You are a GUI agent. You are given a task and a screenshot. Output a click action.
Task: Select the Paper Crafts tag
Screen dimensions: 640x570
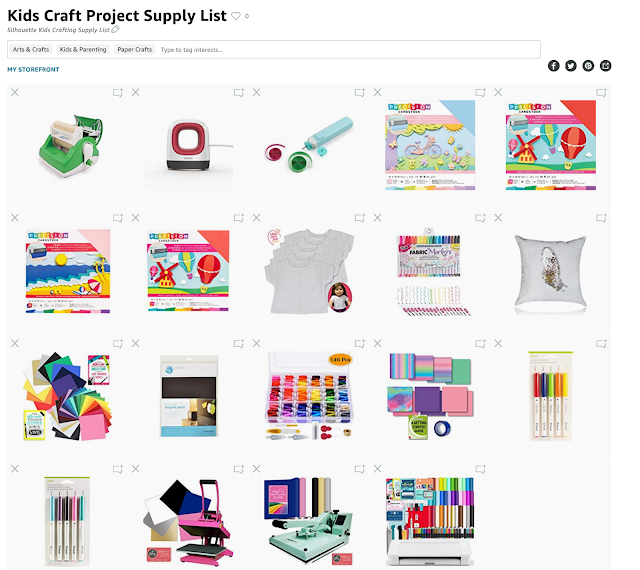[x=135, y=49]
